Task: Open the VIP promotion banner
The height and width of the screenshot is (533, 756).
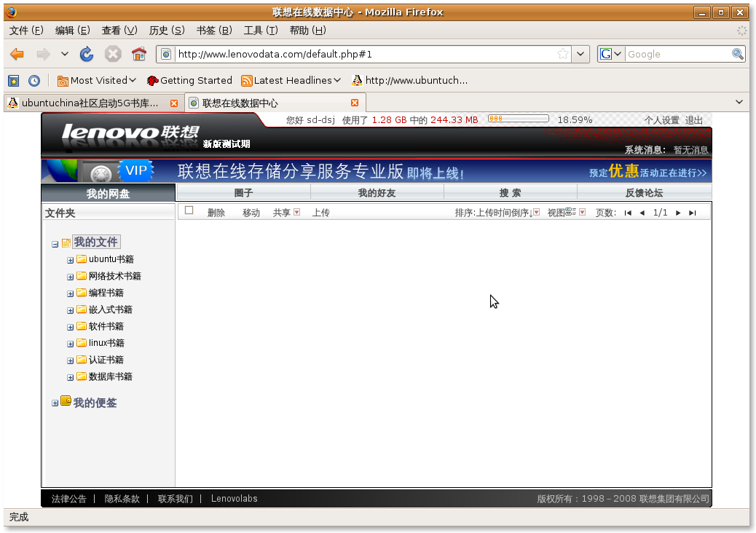Action: (377, 171)
